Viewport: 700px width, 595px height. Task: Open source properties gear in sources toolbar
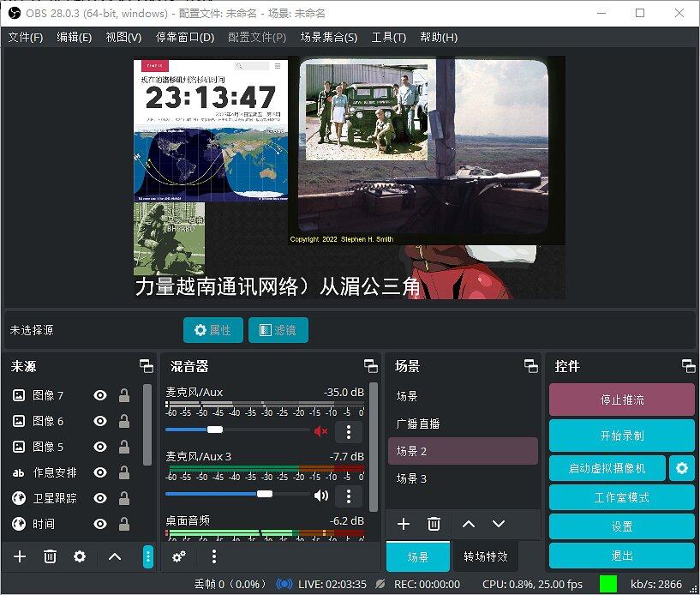[80, 556]
